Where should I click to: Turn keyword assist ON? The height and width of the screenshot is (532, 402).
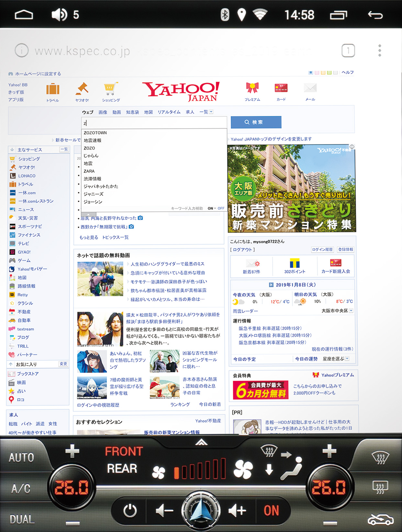tap(210, 209)
